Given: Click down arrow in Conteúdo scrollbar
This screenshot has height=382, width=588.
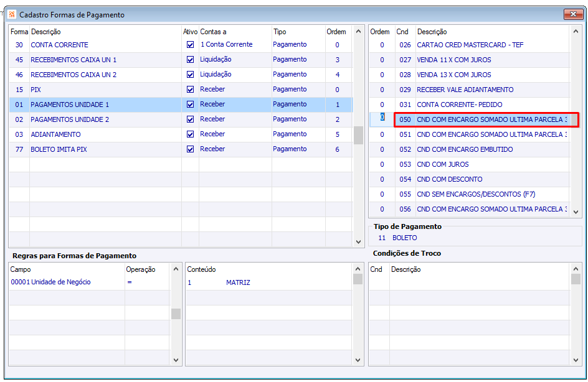Looking at the screenshot, I should tap(358, 360).
